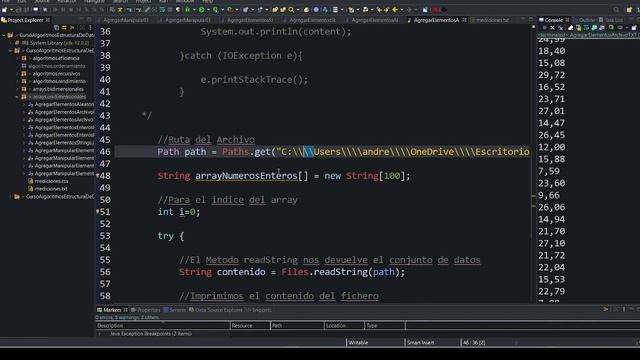640x360 pixels.
Task: Click the Path column header
Action: tap(297, 326)
